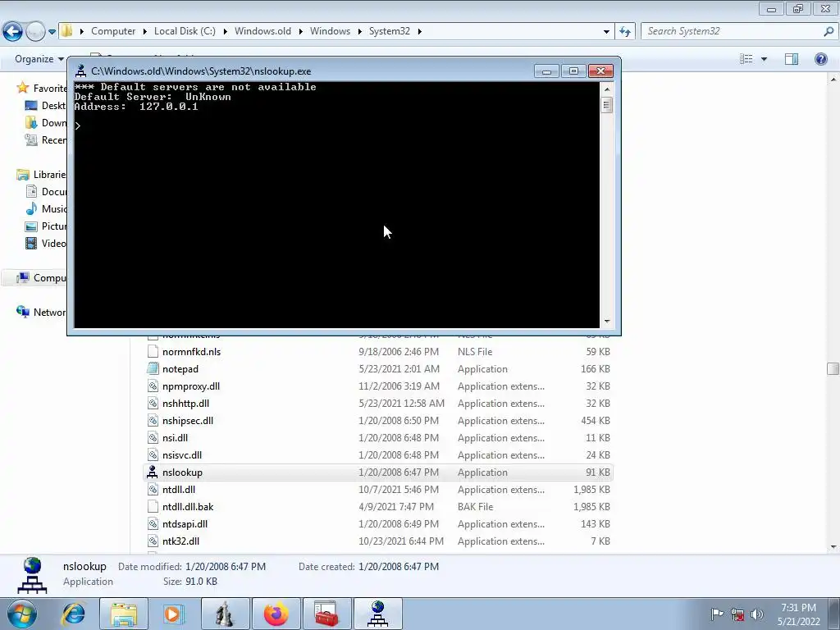Select Libraries in the navigation pane
Image resolution: width=840 pixels, height=630 pixels.
pos(41,174)
